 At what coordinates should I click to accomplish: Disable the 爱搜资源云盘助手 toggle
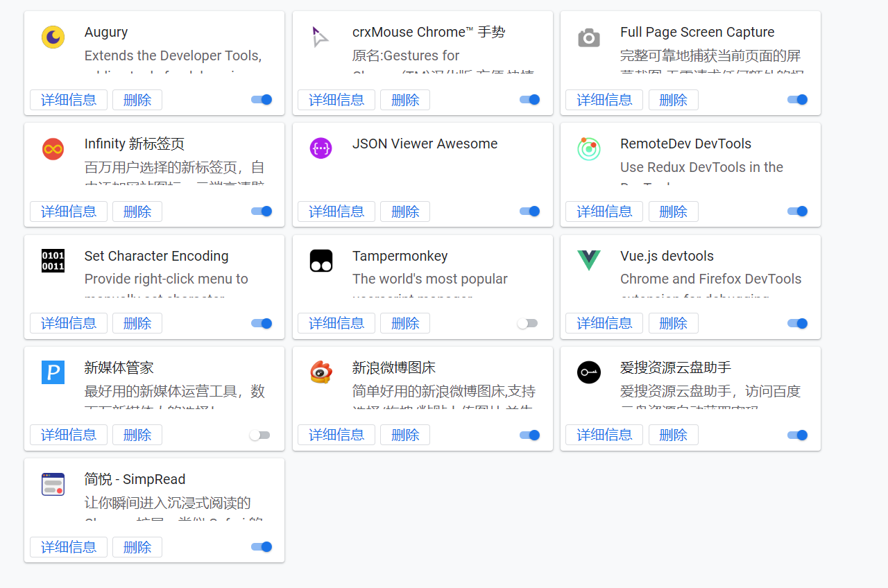coord(797,435)
